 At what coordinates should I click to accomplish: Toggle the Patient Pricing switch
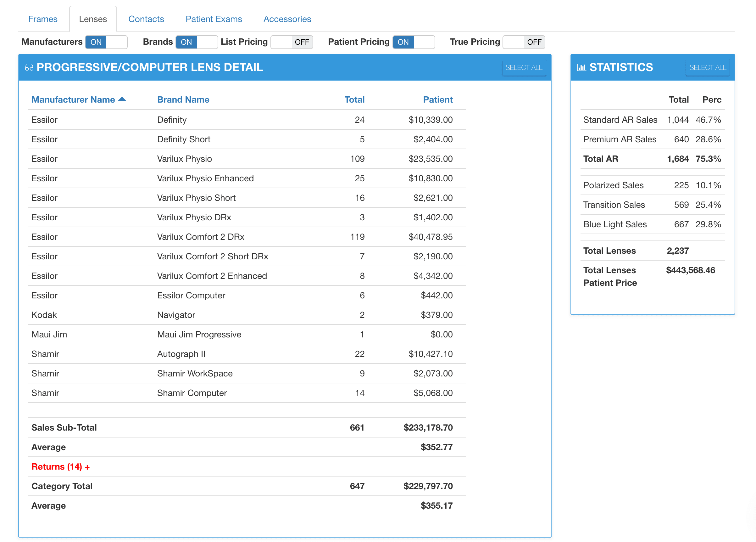tap(414, 42)
